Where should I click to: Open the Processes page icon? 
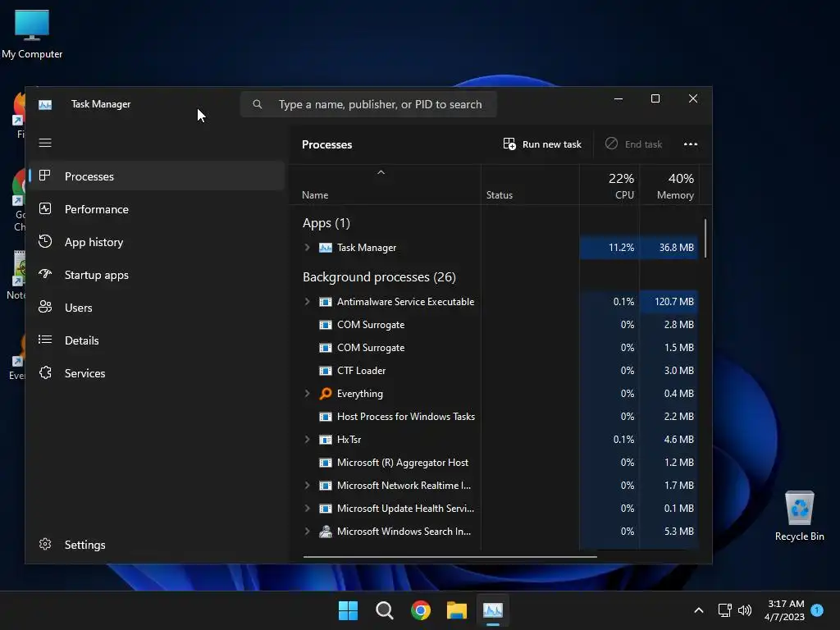pyautogui.click(x=45, y=176)
